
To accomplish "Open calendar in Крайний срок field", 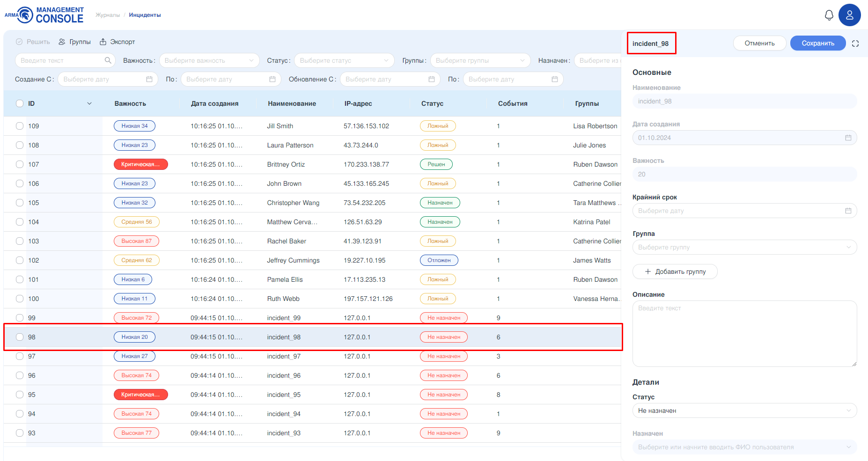I will (848, 211).
